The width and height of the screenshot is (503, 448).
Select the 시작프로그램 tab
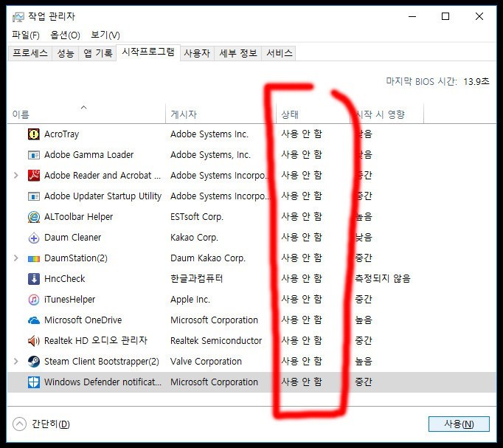148,52
